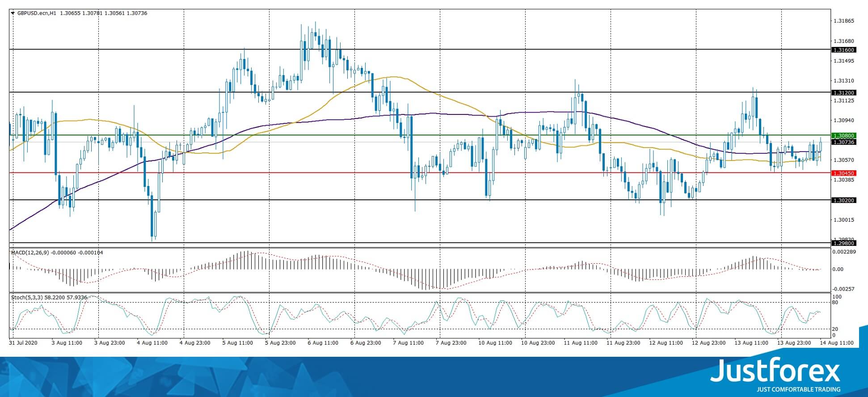This screenshot has width=868, height=397.
Task: Click the 1.30015 price axis value
Action: pos(844,220)
